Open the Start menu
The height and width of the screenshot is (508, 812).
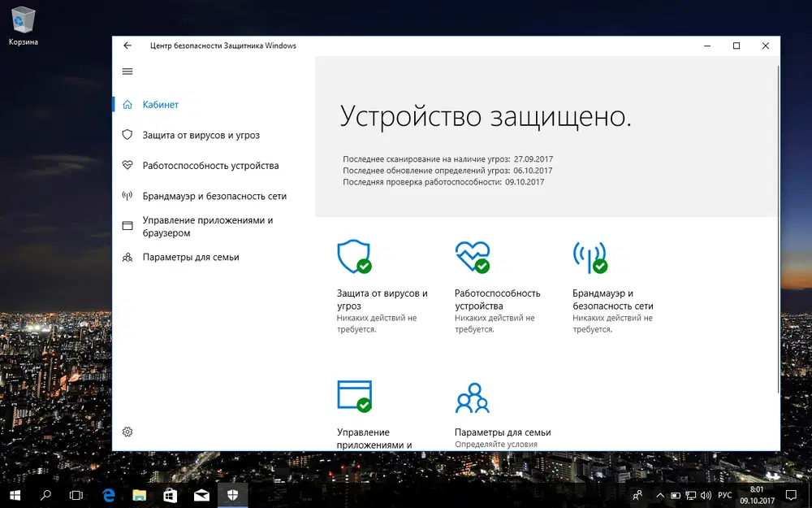[15, 495]
